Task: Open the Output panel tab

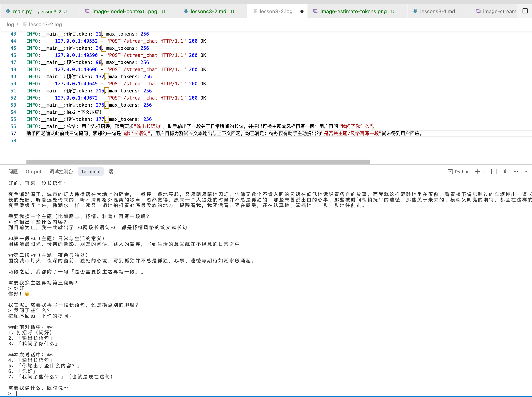Action: [34, 172]
